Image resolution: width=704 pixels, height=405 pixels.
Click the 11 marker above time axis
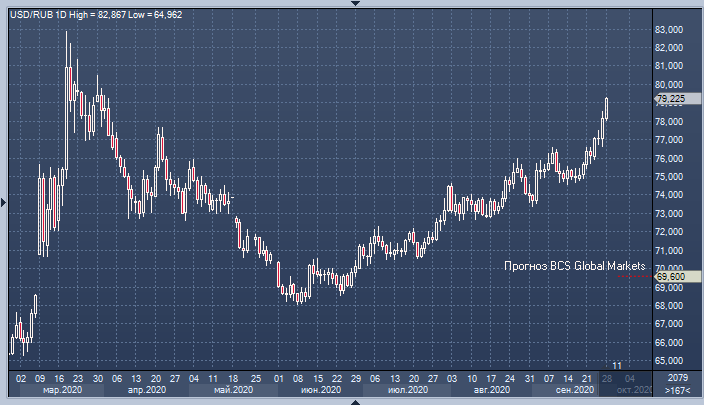(617, 367)
